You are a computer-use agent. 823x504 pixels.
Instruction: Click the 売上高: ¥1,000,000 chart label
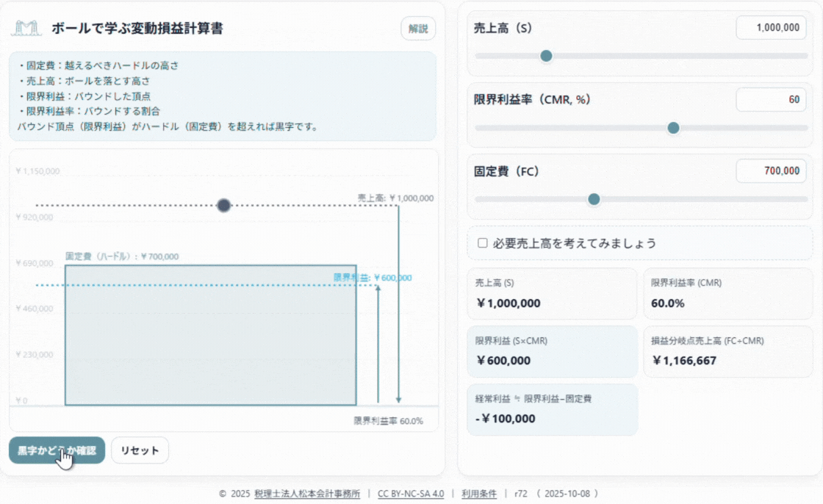[x=396, y=198]
